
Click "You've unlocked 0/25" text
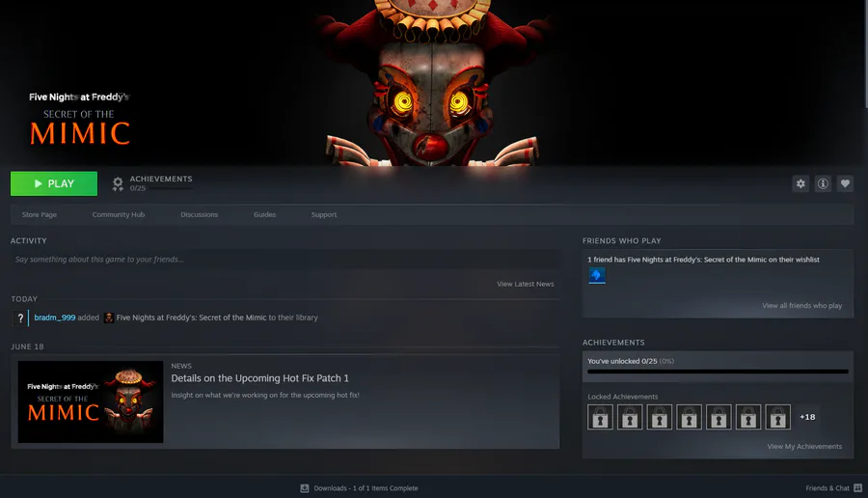click(622, 361)
